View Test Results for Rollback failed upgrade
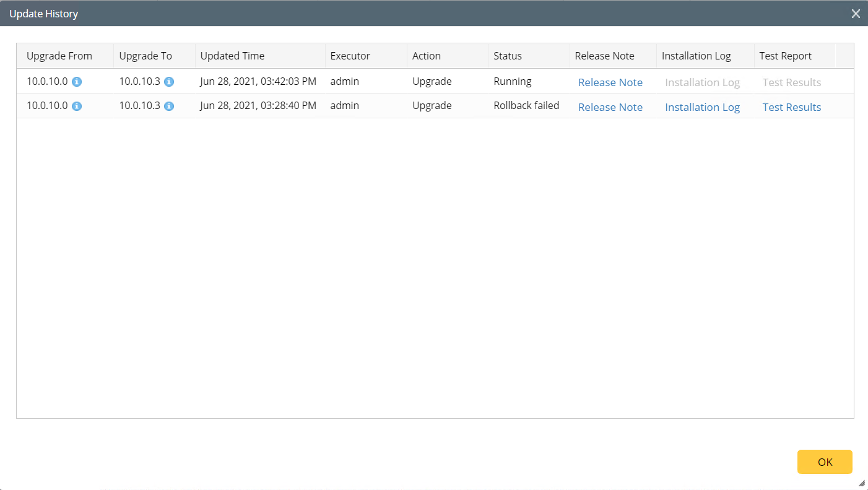Screen dimensions: 868x490 (791, 107)
